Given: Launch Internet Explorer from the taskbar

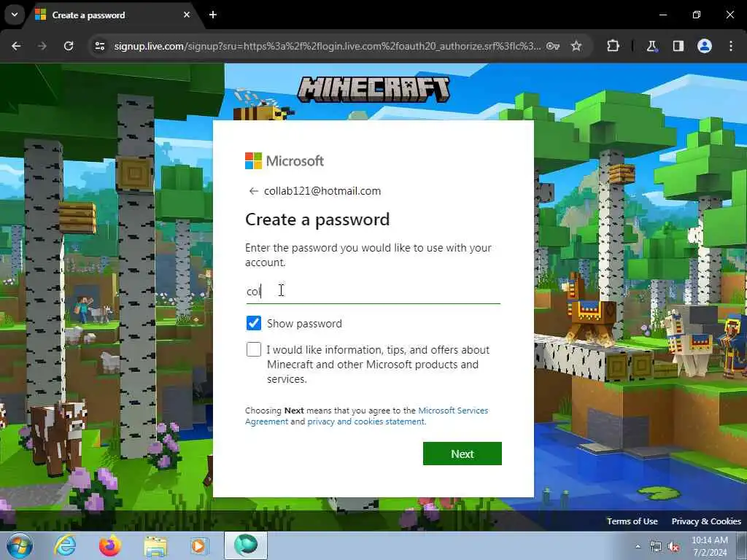Looking at the screenshot, I should point(65,545).
